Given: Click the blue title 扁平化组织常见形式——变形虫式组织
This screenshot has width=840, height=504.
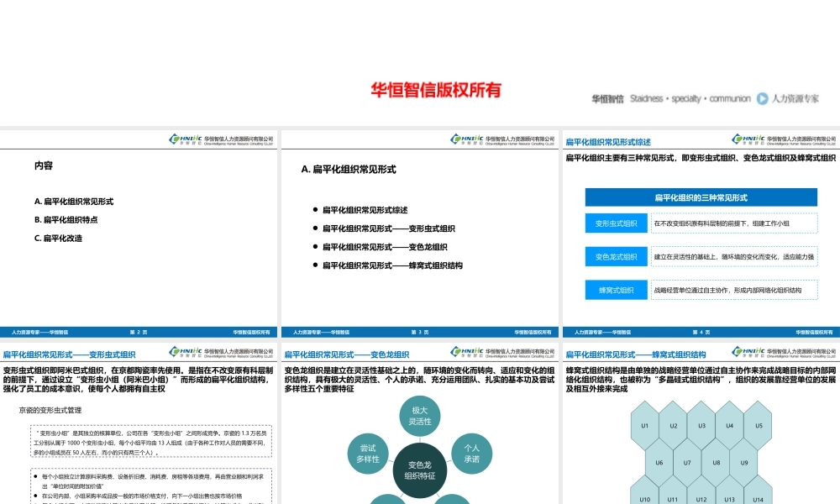Looking at the screenshot, I should (x=69, y=354).
